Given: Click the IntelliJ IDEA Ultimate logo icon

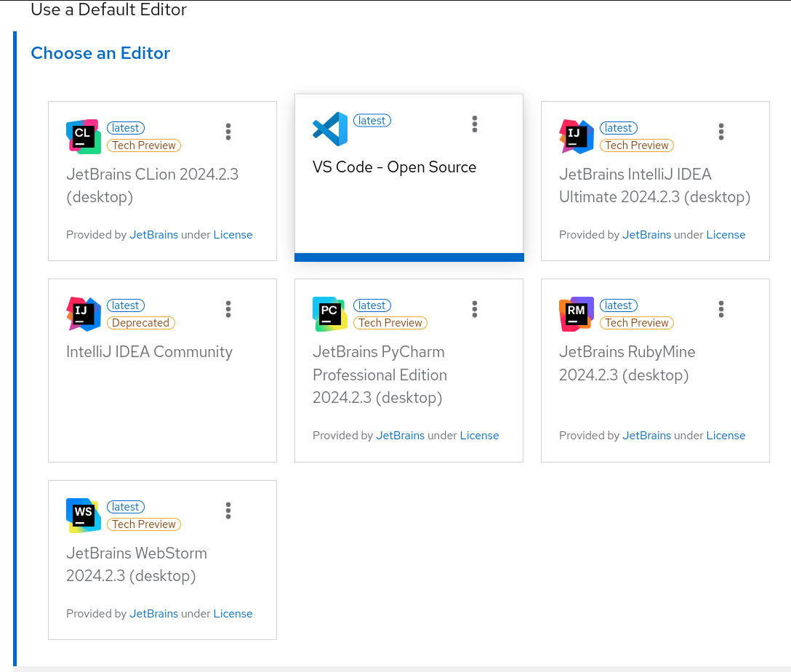Looking at the screenshot, I should [577, 137].
